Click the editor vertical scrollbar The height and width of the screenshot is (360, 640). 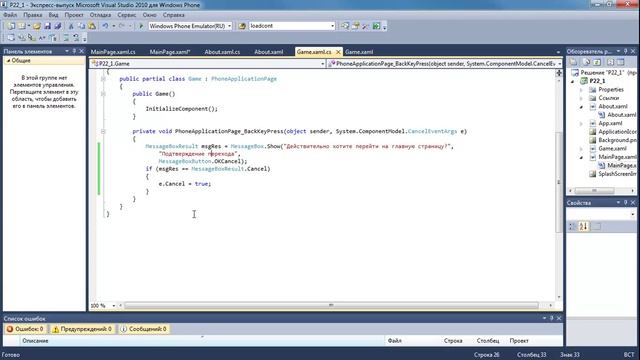(x=559, y=183)
